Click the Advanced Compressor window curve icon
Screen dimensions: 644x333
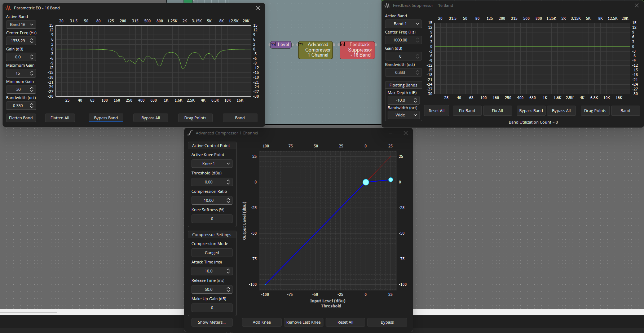tap(190, 133)
